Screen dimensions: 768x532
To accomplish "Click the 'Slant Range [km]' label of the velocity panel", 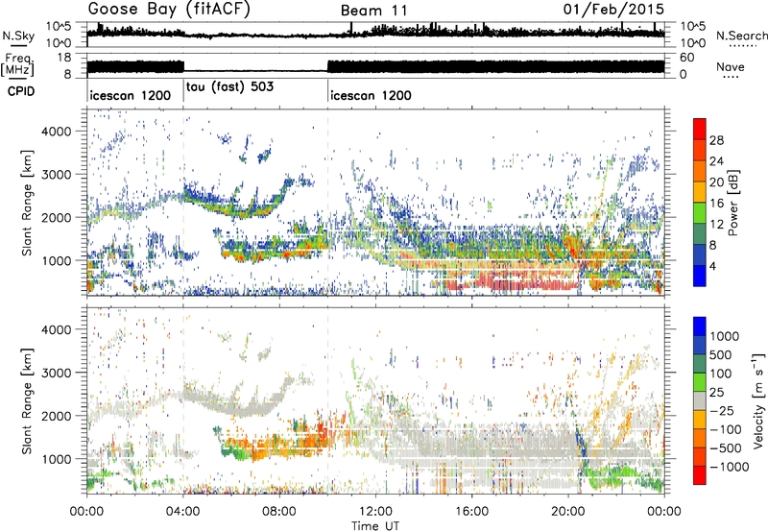I will click(27, 400).
